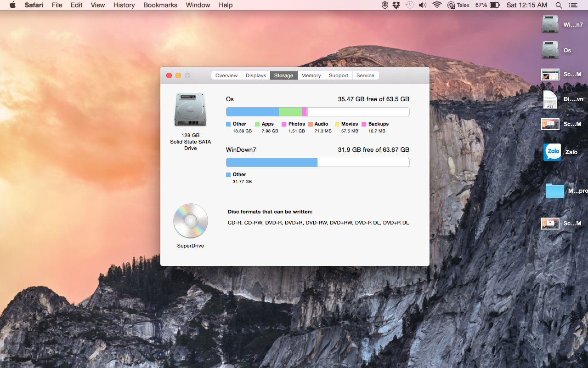Click the Spotlight search magnifier icon
The image size is (588, 368).
(x=559, y=5)
